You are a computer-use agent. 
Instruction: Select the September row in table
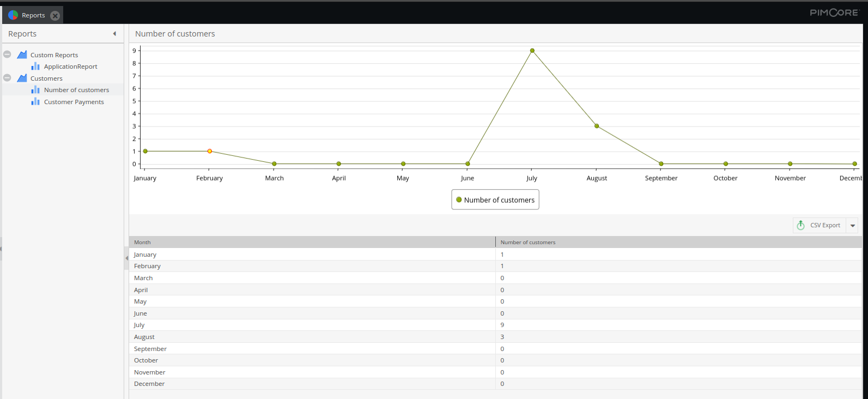coord(495,348)
